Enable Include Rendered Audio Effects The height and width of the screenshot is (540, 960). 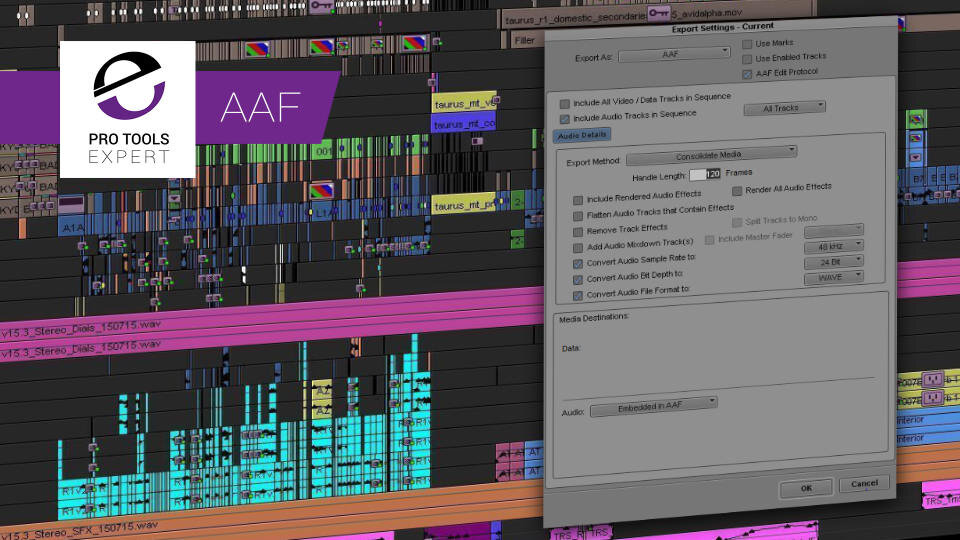(577, 200)
